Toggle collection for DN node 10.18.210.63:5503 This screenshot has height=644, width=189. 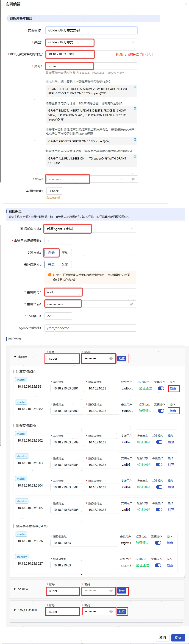point(159,465)
